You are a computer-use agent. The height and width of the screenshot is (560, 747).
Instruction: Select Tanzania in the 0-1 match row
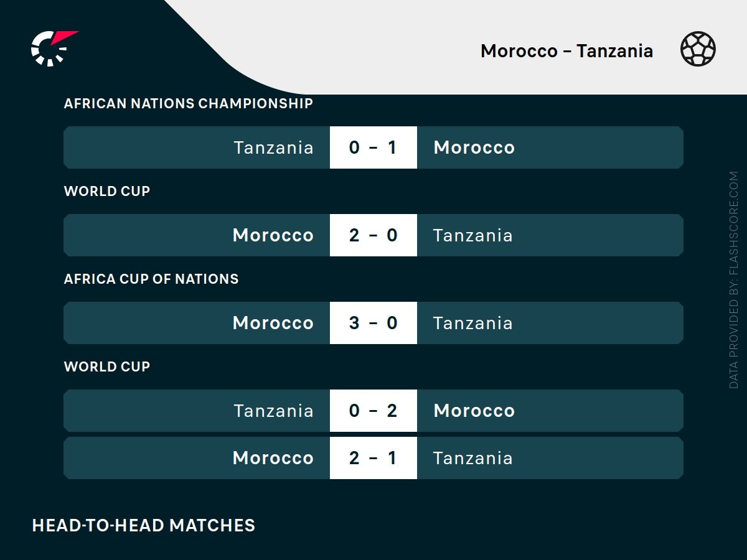(x=273, y=147)
